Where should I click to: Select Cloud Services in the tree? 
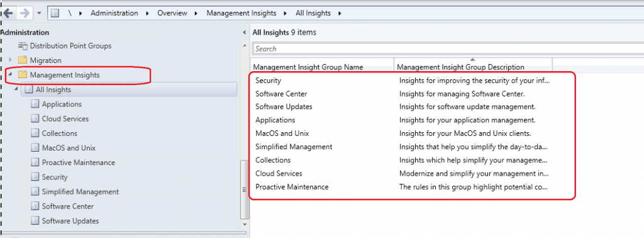tap(65, 119)
